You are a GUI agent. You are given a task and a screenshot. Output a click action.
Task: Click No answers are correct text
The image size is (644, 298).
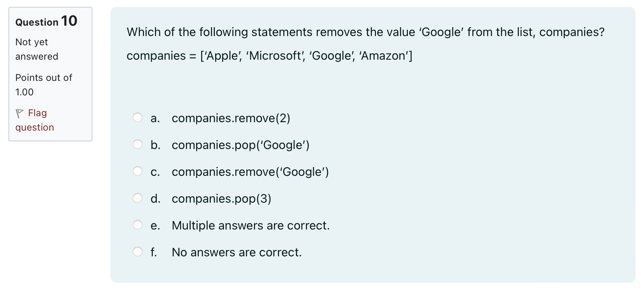click(236, 252)
